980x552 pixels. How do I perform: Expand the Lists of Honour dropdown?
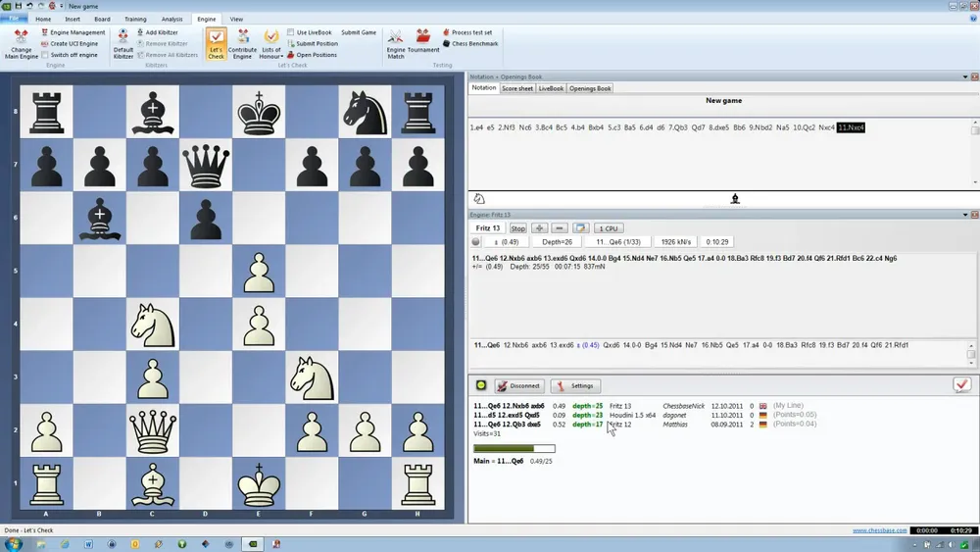point(271,43)
